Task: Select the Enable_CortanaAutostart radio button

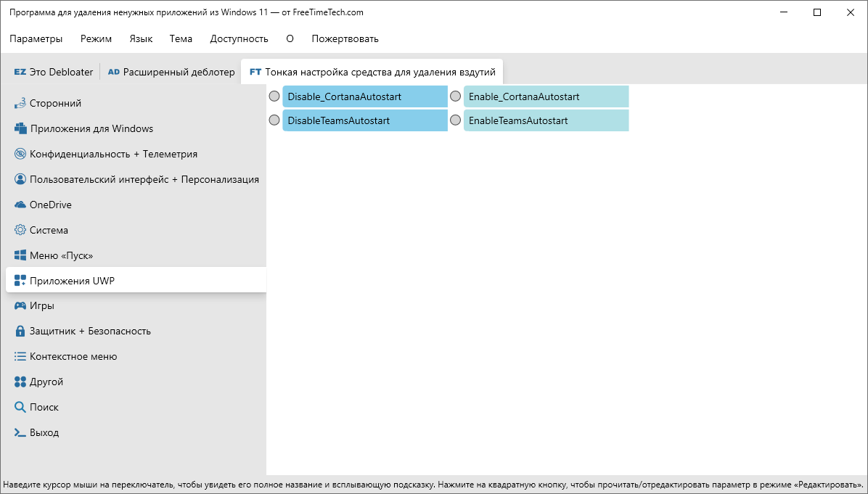Action: [455, 96]
